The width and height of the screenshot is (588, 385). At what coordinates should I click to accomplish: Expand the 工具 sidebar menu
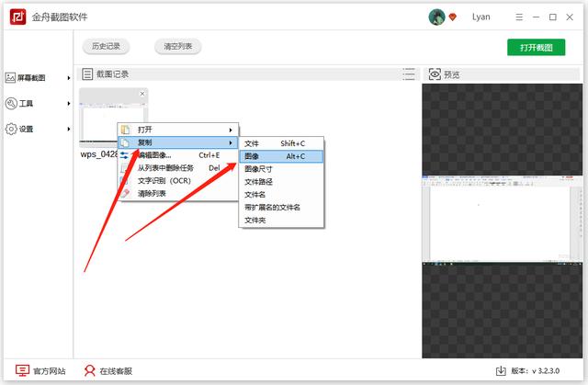[37, 104]
